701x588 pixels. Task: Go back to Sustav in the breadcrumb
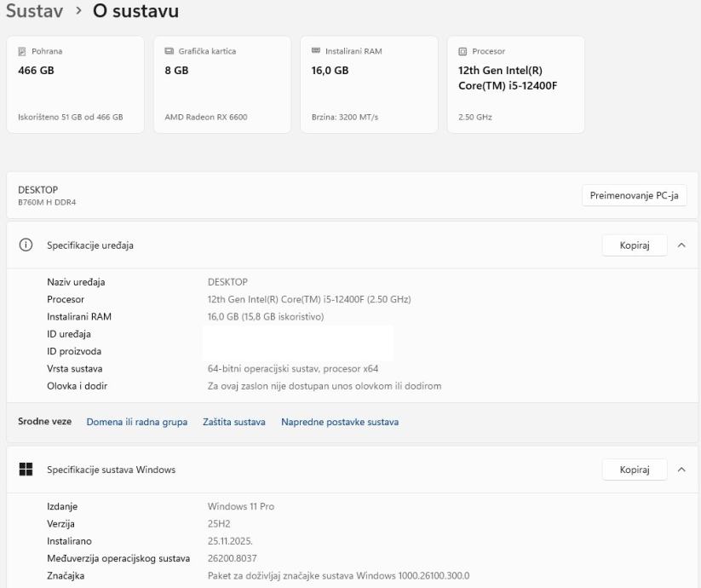40,12
